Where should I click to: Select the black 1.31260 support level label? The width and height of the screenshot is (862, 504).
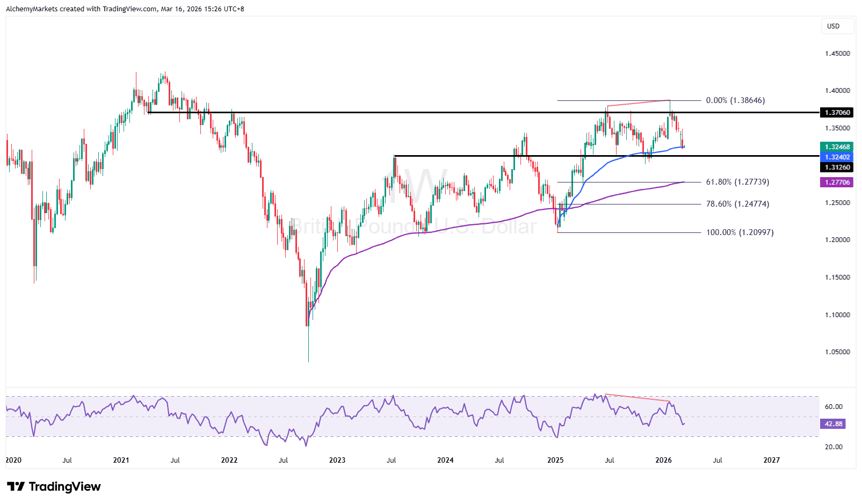pyautogui.click(x=837, y=167)
